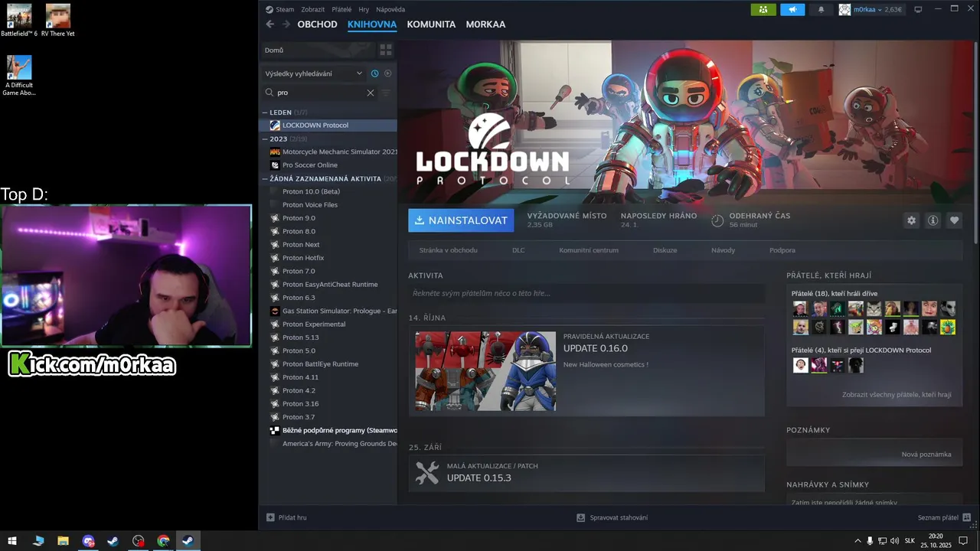Click the blue announcements megaphone button

(x=792, y=9)
